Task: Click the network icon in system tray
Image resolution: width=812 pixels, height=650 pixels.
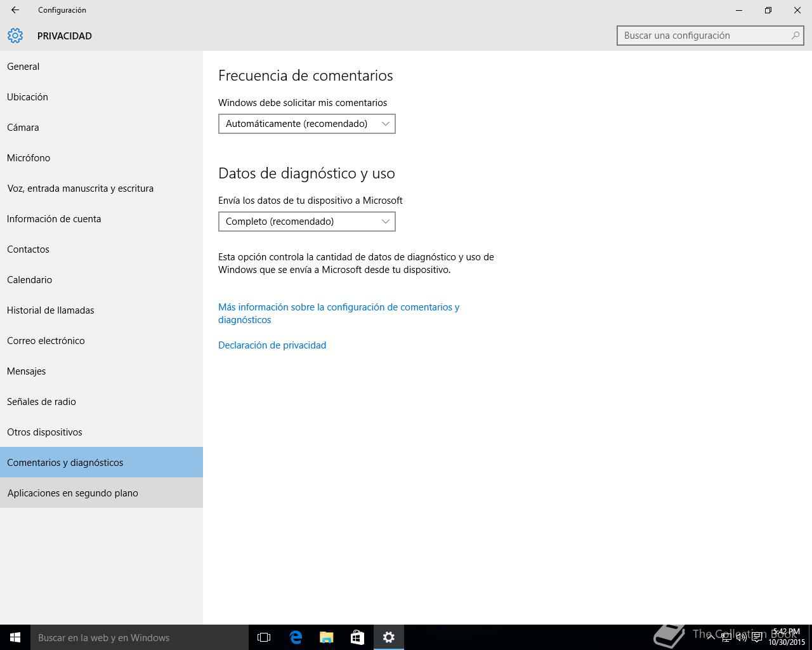Action: point(726,637)
